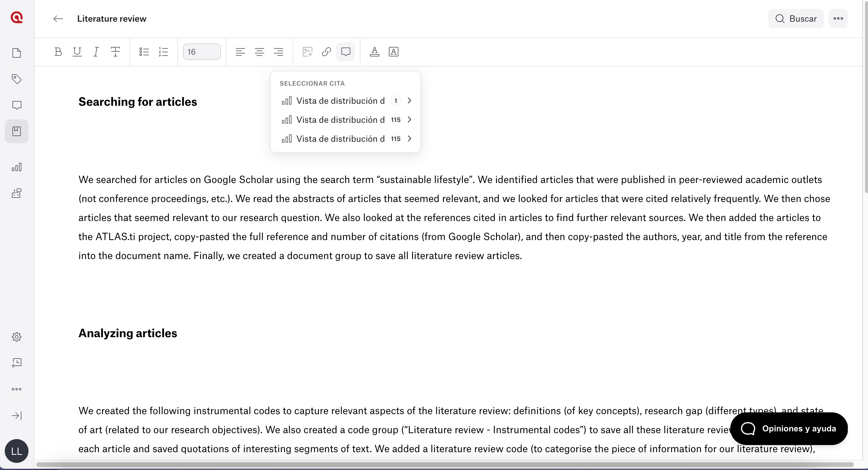The width and height of the screenshot is (868, 470).
Task: Center align text
Action: (x=259, y=52)
